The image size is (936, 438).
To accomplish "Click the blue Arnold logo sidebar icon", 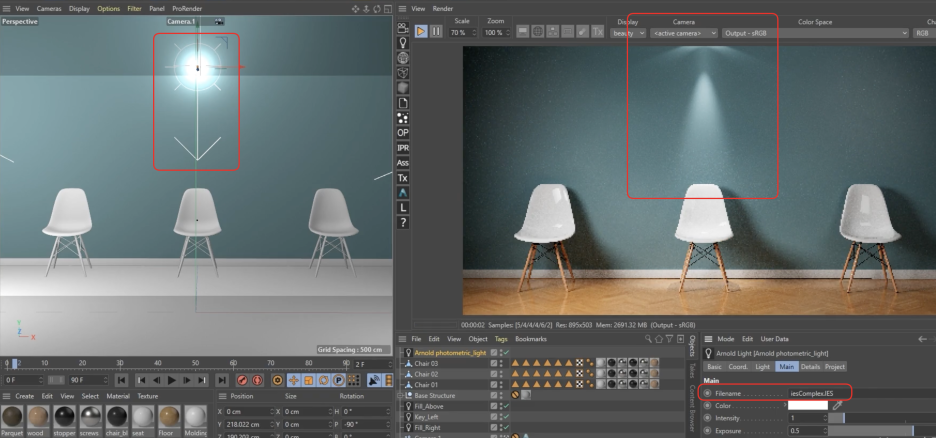I will point(403,193).
